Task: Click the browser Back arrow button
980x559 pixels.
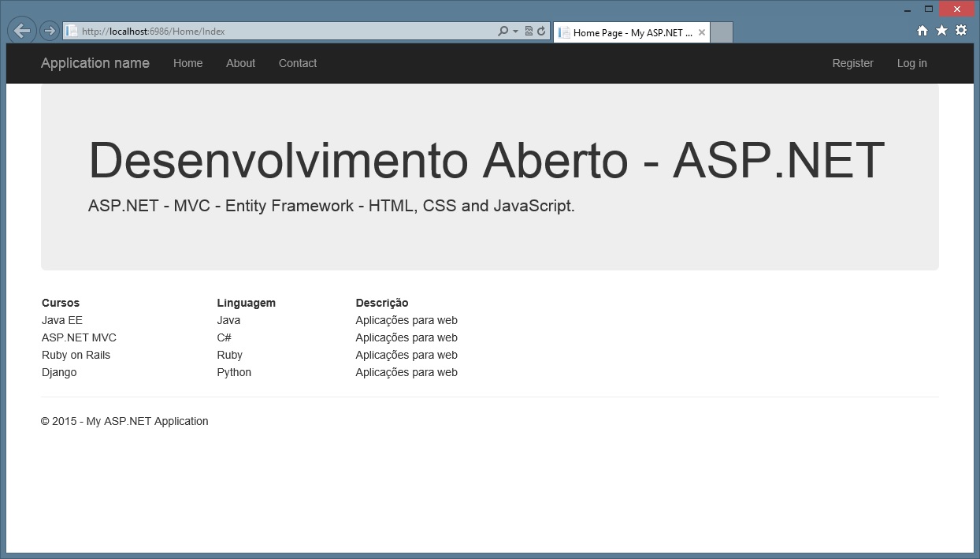Action: [22, 31]
